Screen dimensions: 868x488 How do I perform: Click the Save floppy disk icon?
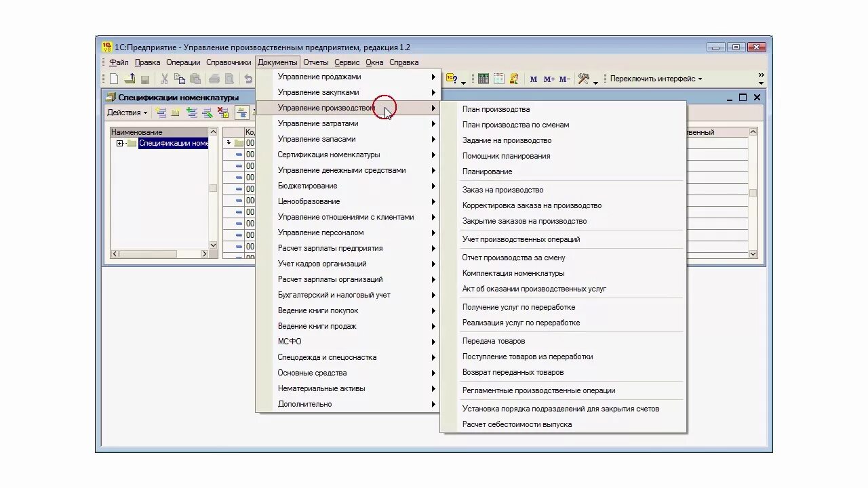(x=144, y=79)
